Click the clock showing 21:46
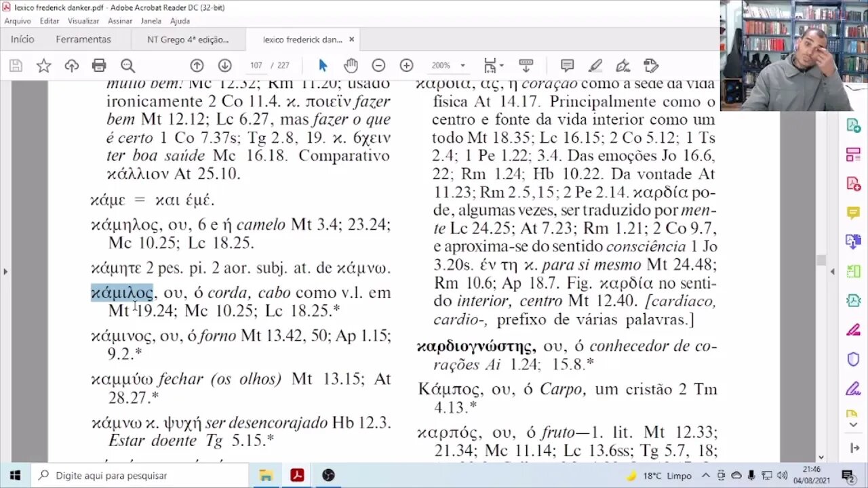This screenshot has width=868, height=488. point(812,470)
